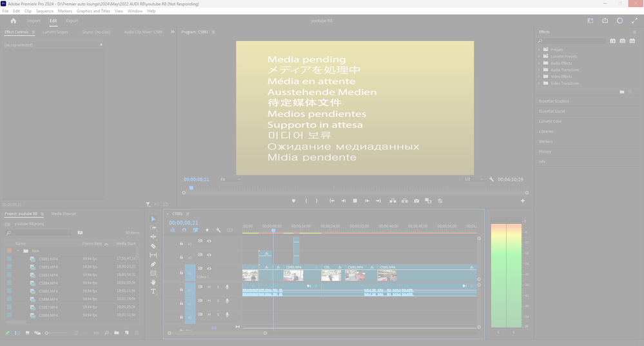Collapse the Raw bin

[18, 250]
